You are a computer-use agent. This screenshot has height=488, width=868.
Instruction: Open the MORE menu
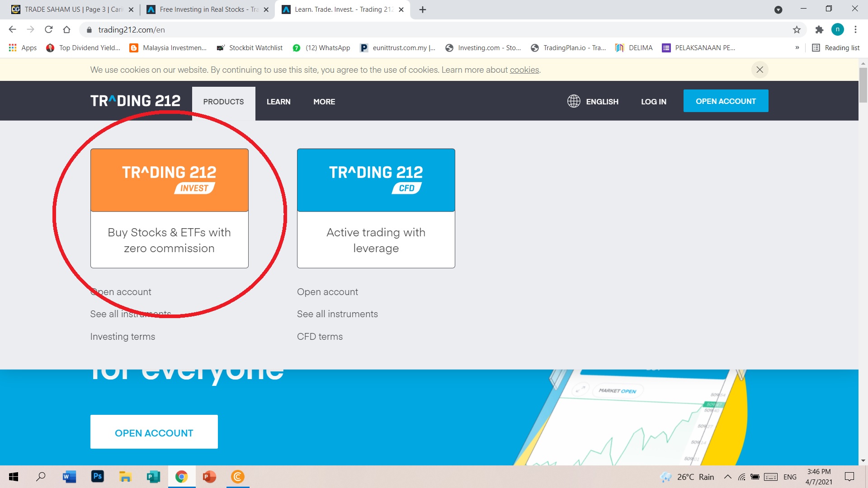(x=324, y=102)
